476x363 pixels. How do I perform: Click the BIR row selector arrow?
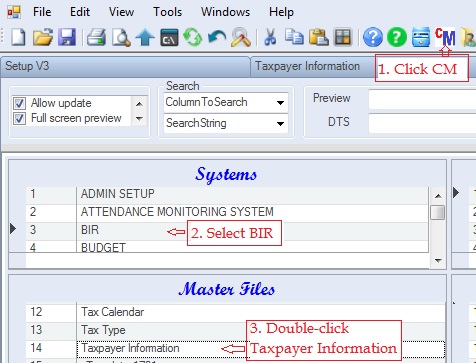[13, 229]
